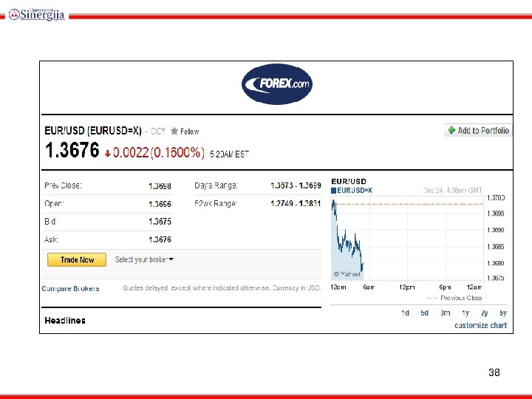Click the EURUSD=X chart legend label
This screenshot has width=532, height=399.
pos(355,191)
